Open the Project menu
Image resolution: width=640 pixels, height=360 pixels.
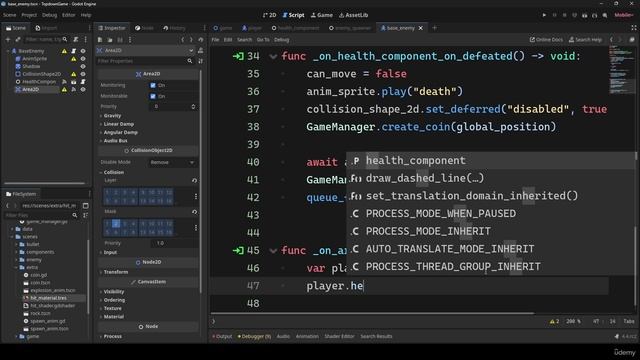[29, 15]
